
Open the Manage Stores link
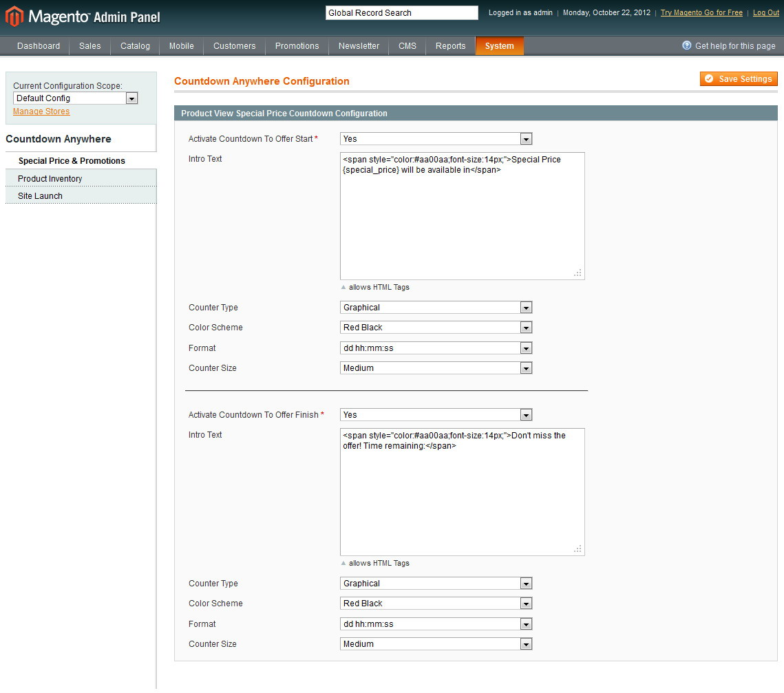[x=41, y=111]
